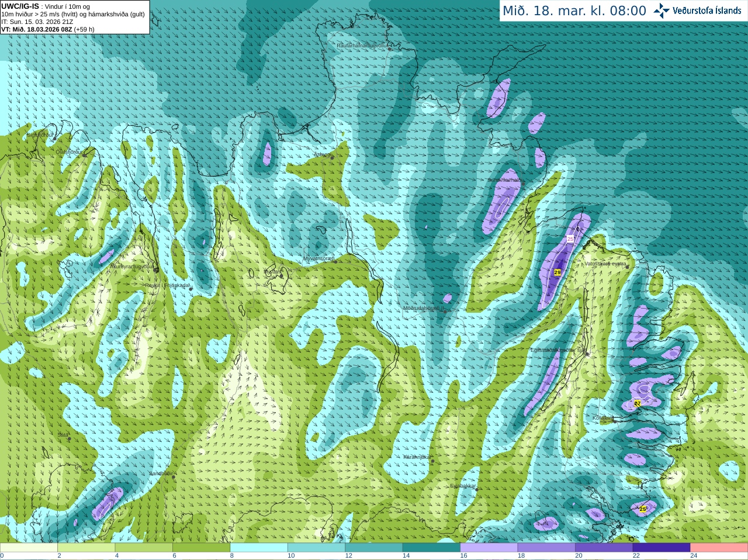Select the 4–6 m/s legend swatch
This screenshot has height=560, width=748.
coord(144,548)
